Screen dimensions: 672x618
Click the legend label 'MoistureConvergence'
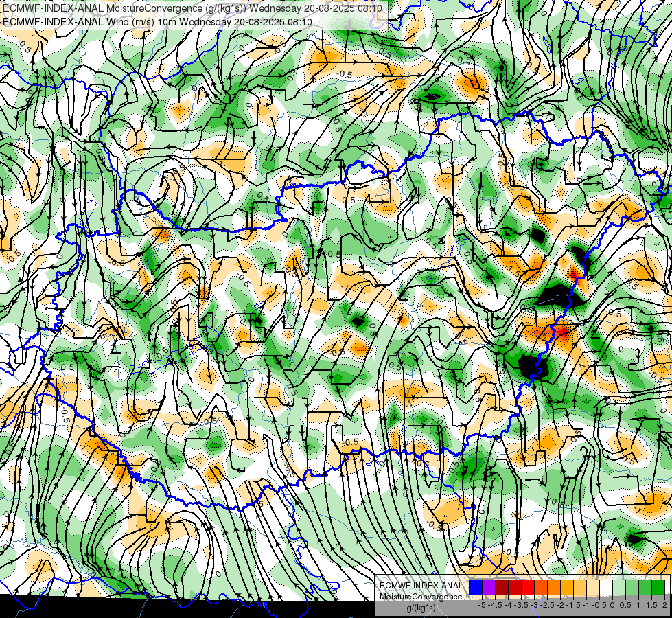[x=421, y=597]
